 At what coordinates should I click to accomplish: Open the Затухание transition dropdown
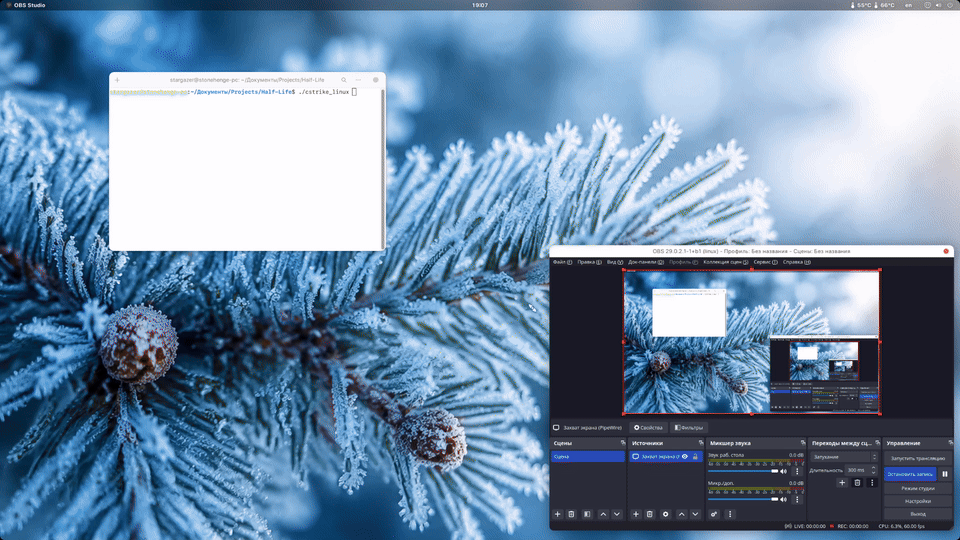(x=845, y=457)
